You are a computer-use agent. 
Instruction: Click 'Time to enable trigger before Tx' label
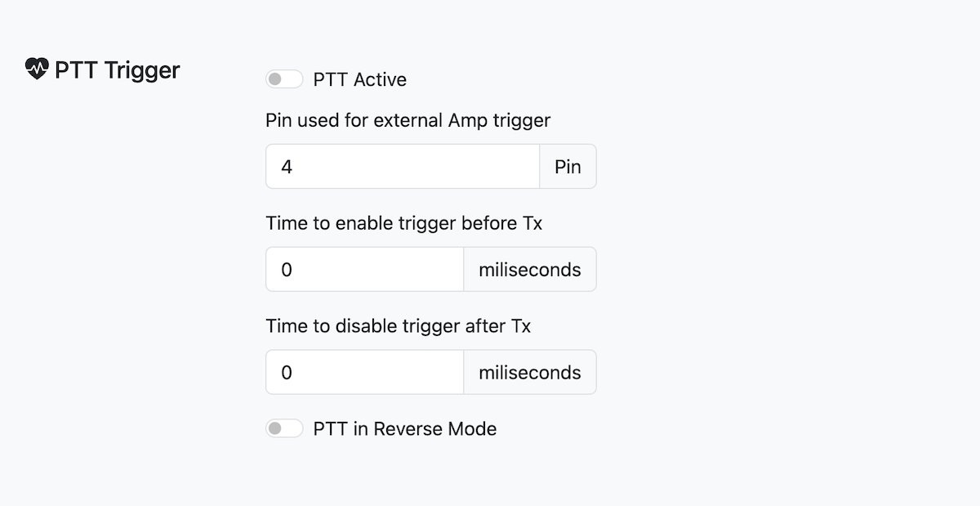tap(403, 223)
